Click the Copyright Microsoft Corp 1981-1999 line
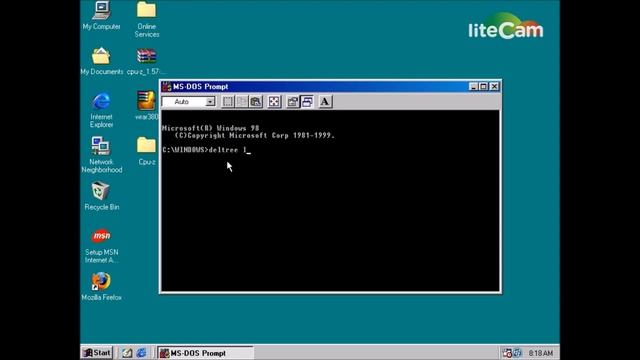640x360 pixels. (x=255, y=136)
